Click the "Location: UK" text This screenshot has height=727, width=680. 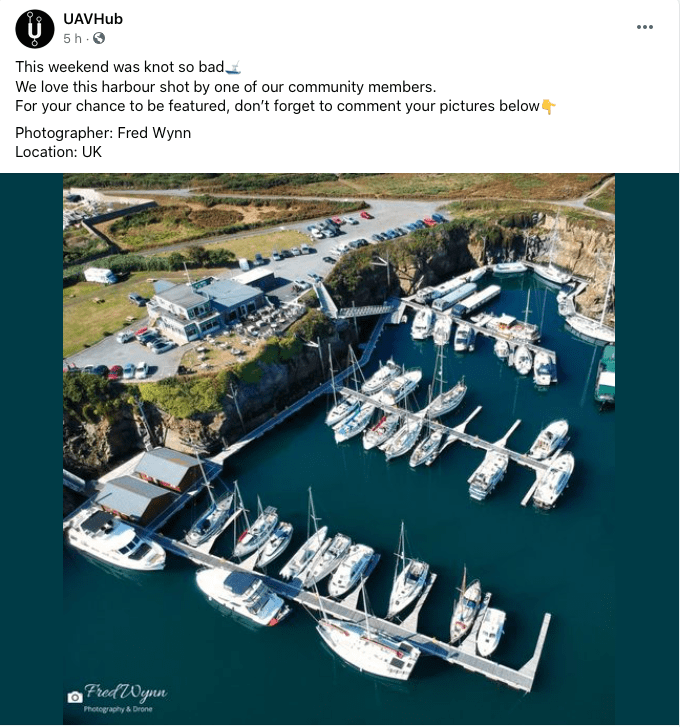(x=58, y=152)
